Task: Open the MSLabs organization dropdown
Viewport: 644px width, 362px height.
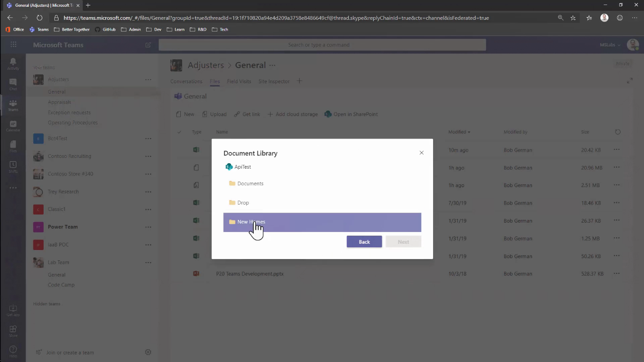Action: point(610,45)
